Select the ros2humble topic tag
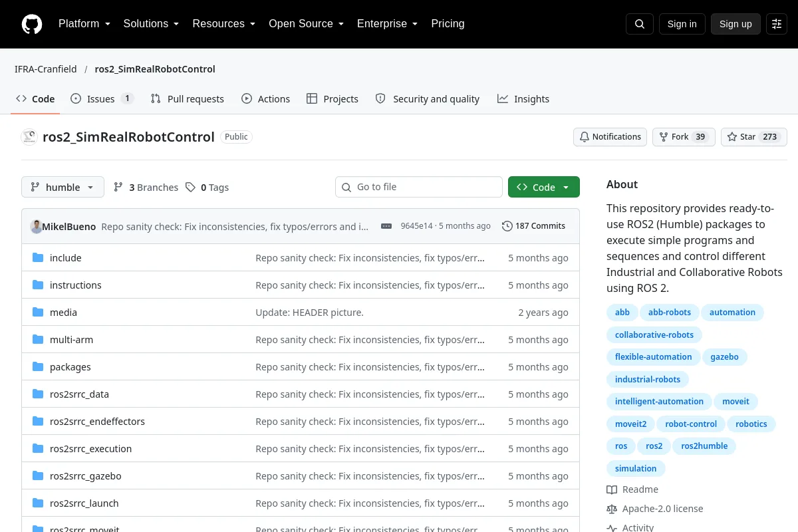The image size is (798, 532). tap(704, 446)
